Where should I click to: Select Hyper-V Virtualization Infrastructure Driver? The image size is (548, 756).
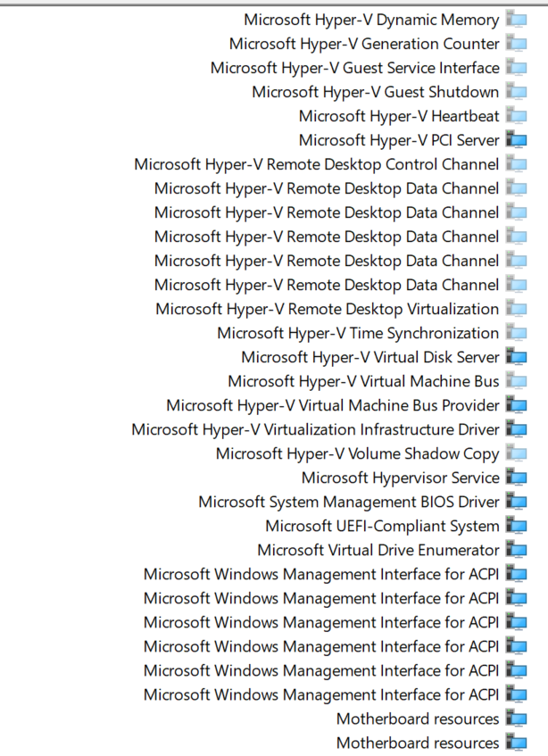(315, 428)
